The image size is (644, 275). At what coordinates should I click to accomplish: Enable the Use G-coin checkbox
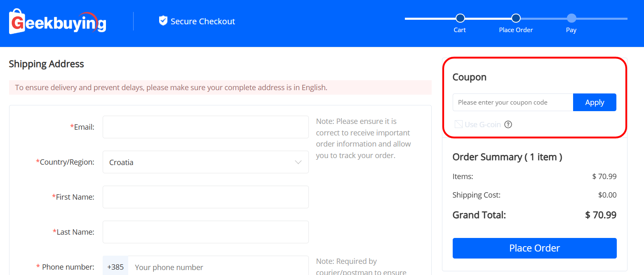tap(458, 124)
